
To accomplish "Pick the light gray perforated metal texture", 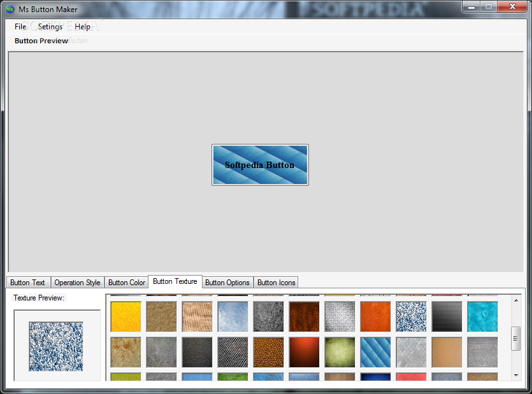I will 340,317.
